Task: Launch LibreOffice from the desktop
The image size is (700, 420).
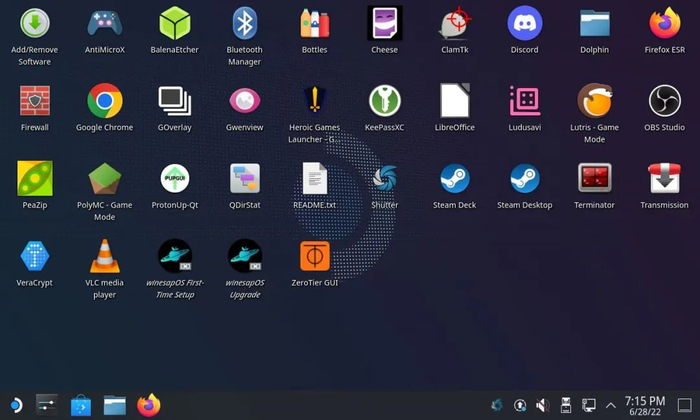Action: (454, 100)
